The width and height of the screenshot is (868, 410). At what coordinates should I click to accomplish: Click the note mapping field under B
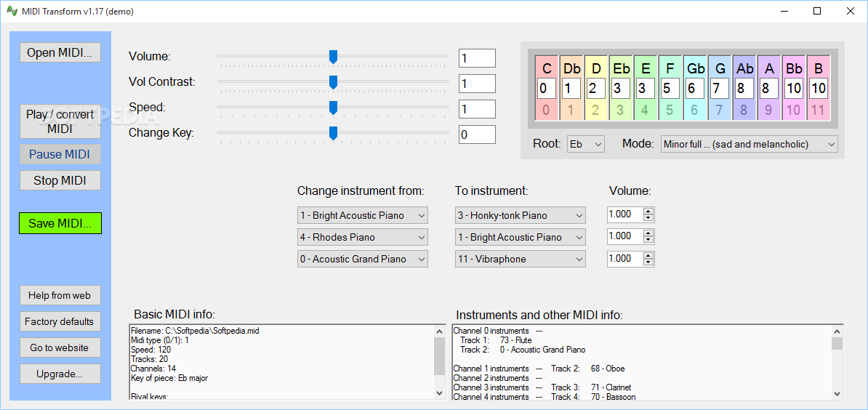pyautogui.click(x=818, y=88)
